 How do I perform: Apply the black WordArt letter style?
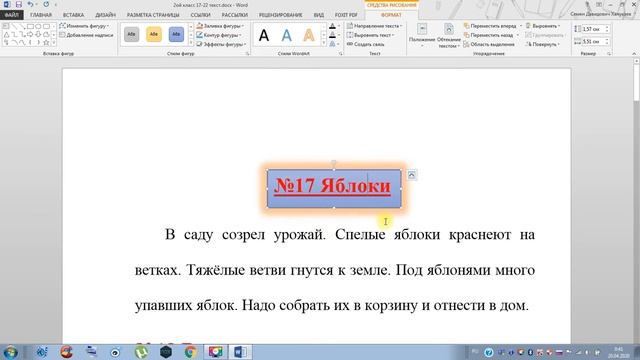tap(264, 35)
